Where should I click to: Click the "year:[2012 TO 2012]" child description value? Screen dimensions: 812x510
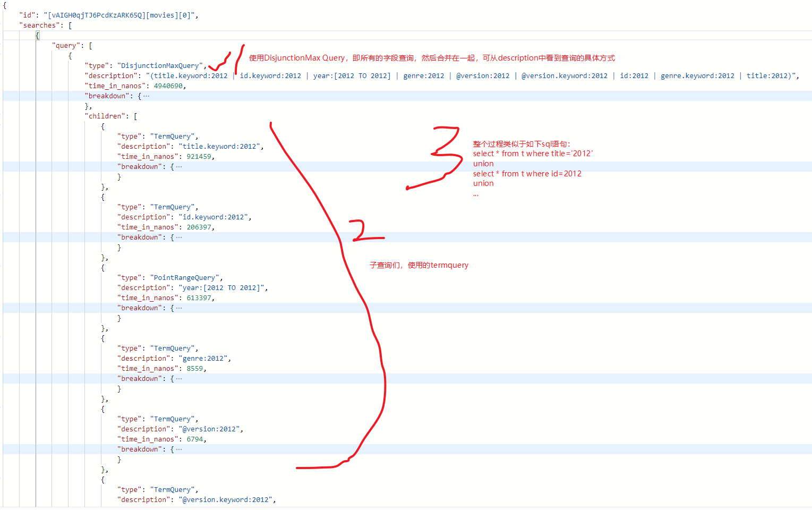click(221, 288)
